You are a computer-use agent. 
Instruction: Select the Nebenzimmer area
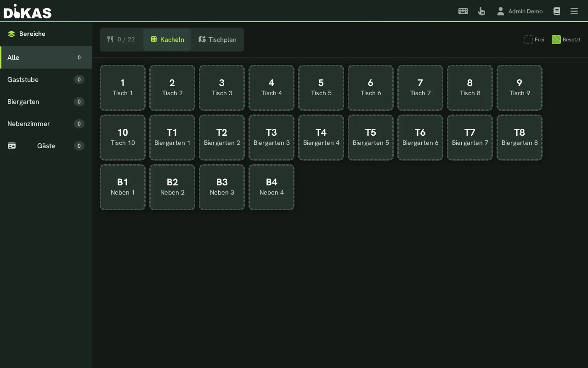click(46, 124)
